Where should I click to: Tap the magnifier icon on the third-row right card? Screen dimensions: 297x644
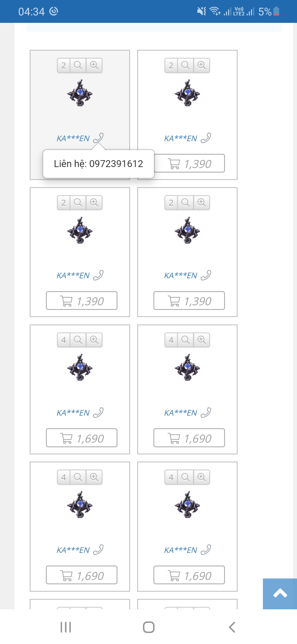click(186, 340)
